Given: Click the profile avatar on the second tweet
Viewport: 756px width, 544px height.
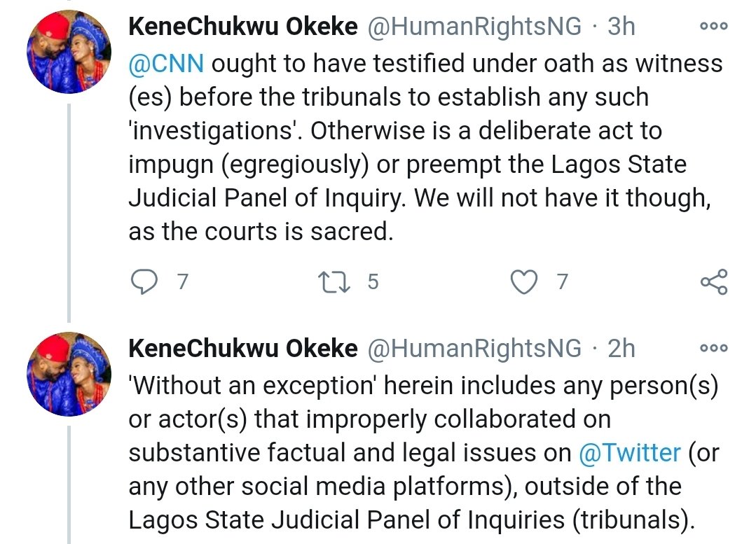Looking at the screenshot, I should [68, 372].
